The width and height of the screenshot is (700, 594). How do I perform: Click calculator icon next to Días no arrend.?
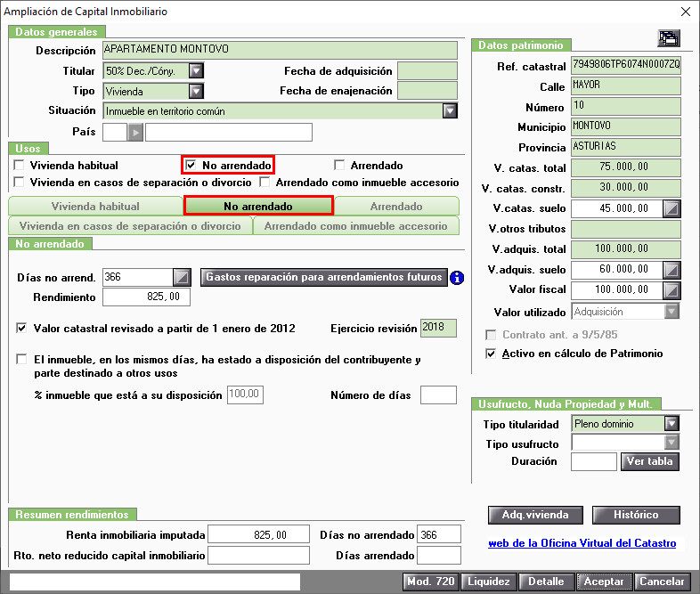pos(182,277)
